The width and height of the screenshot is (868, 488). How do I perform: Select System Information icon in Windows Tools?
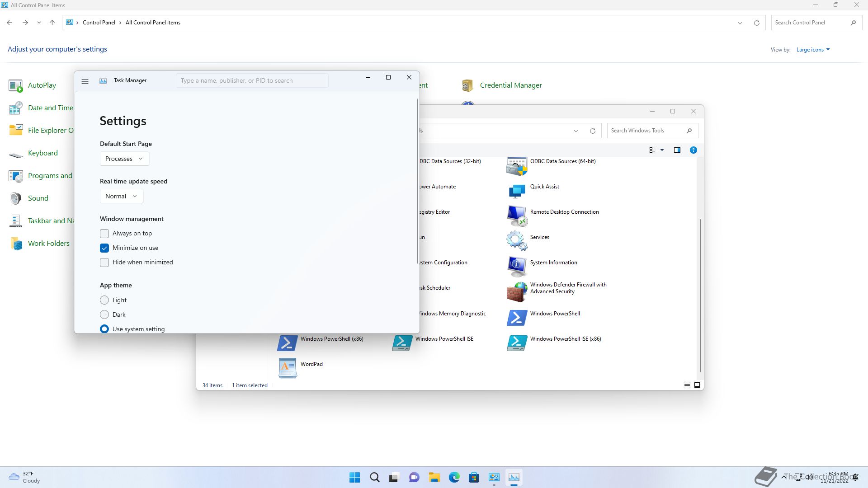click(x=517, y=267)
